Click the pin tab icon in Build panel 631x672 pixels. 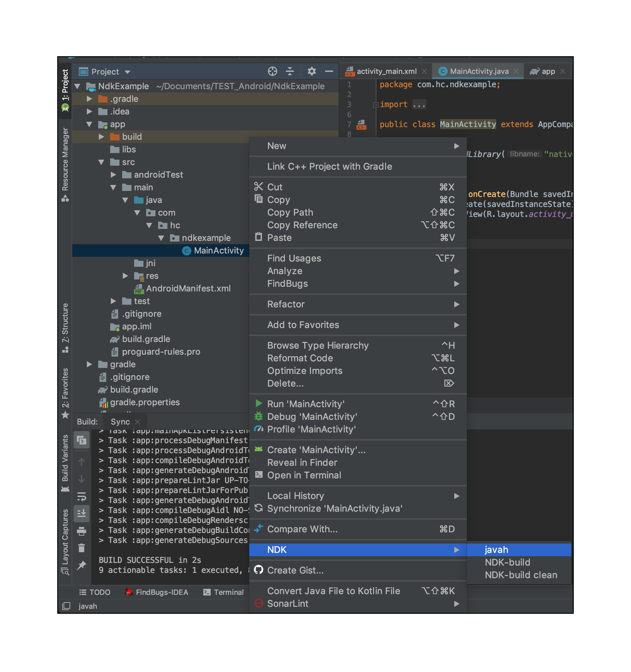point(82,565)
